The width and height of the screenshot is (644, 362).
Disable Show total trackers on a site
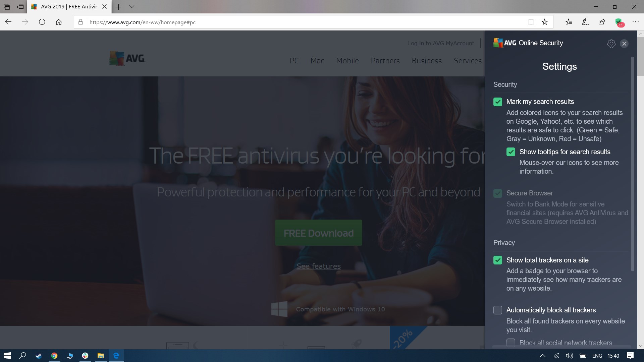(x=498, y=260)
